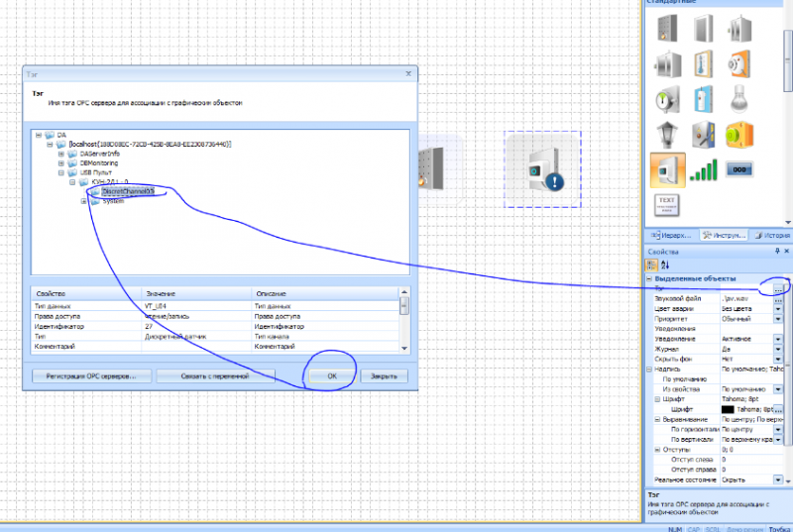The image size is (793, 532).
Task: Choose the smoke detector icon on orange background
Action: point(738,64)
